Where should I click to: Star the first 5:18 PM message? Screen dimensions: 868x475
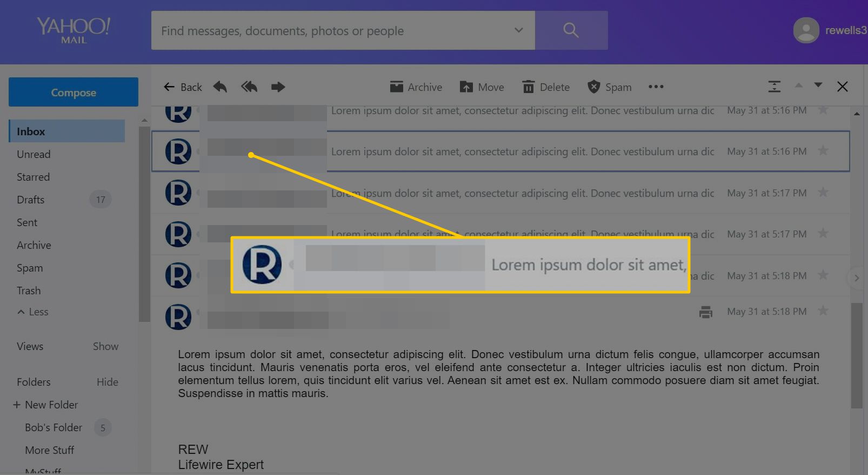[x=823, y=275]
